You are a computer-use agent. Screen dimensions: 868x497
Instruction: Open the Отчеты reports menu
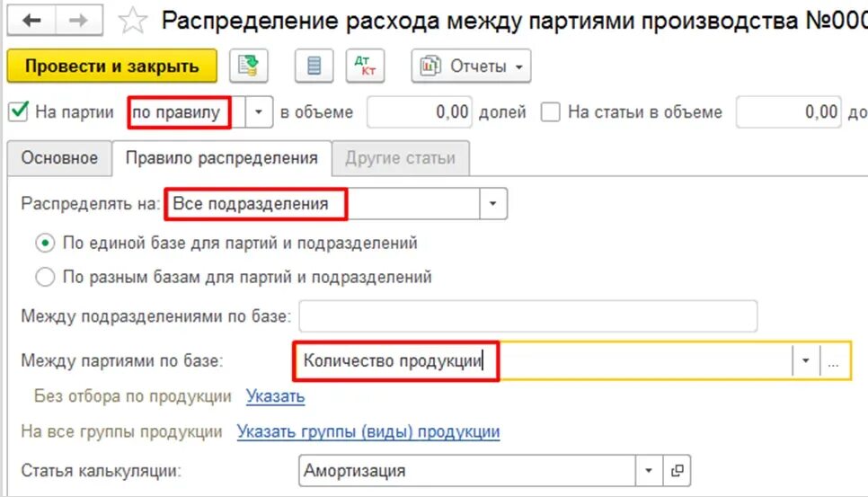coord(471,66)
